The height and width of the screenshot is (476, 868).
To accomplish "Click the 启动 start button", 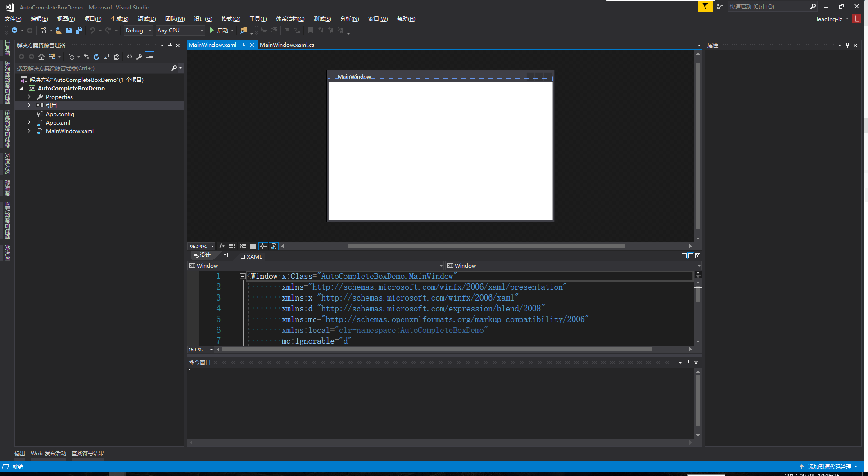I will click(222, 31).
